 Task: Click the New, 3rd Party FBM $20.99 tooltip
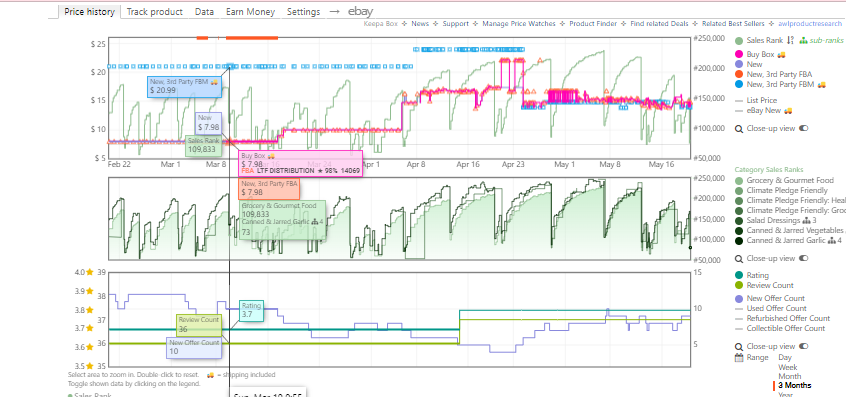click(185, 86)
